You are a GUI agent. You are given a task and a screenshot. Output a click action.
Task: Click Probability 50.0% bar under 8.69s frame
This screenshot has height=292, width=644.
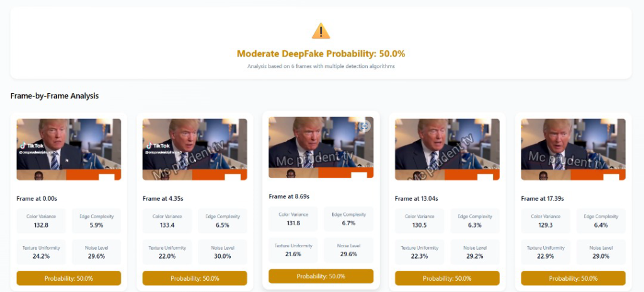pos(321,276)
